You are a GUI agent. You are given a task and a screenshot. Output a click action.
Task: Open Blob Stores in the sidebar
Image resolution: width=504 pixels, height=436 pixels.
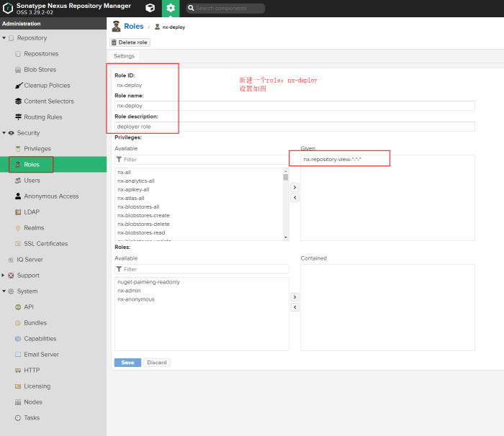tap(40, 69)
